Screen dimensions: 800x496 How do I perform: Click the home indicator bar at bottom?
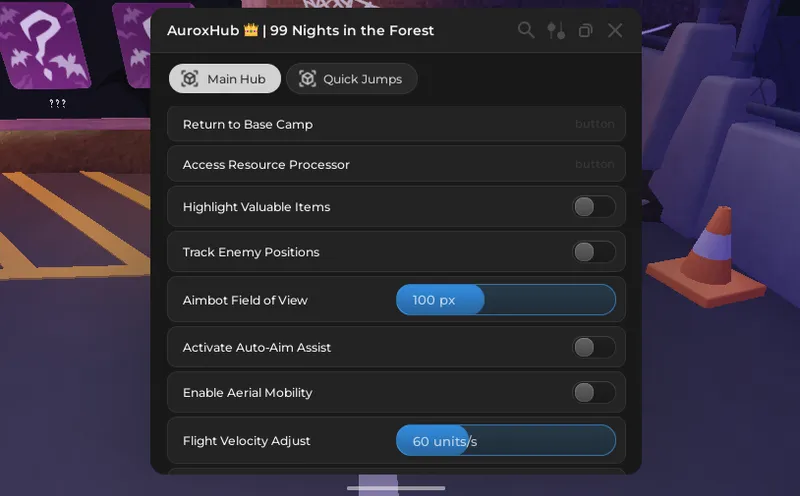(396, 488)
